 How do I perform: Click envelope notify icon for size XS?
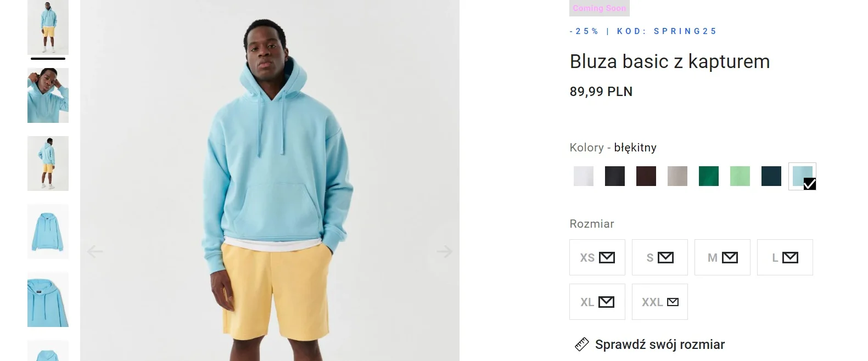[607, 257]
